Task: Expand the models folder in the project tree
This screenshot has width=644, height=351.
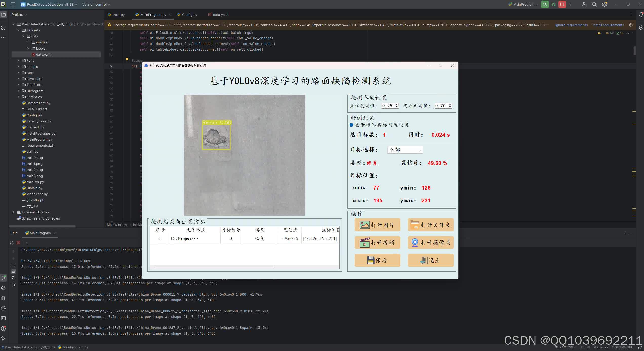Action: point(18,67)
